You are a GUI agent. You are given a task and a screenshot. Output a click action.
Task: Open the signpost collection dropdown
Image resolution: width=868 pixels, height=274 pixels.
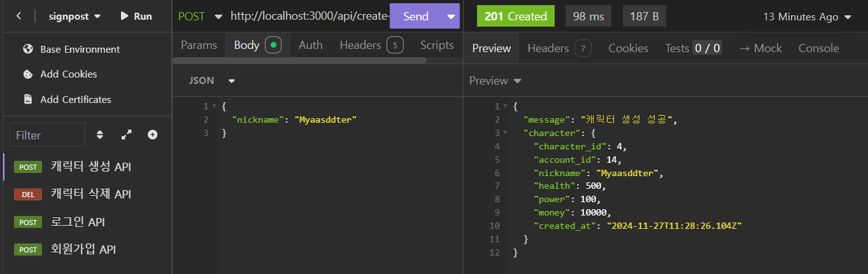pos(75,17)
